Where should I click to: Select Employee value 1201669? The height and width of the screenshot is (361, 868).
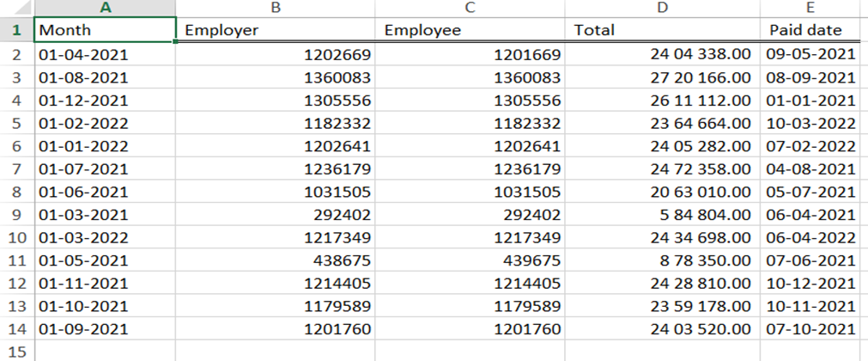coord(470,54)
